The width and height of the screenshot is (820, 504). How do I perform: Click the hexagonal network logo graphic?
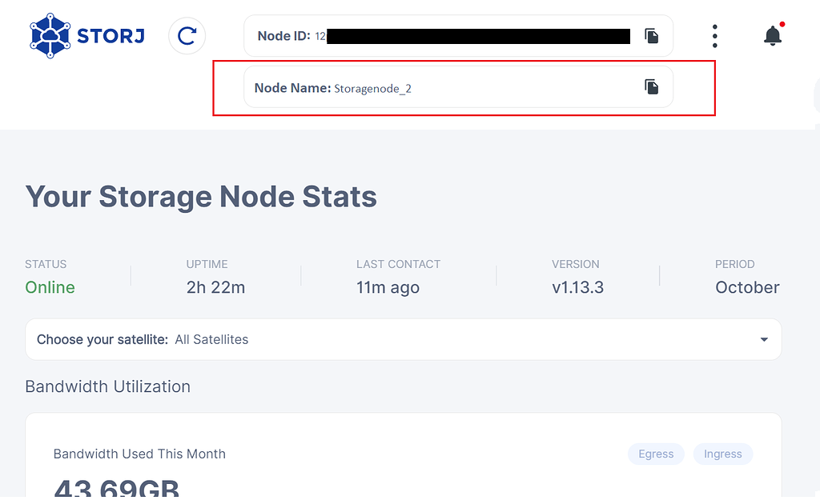[50, 34]
